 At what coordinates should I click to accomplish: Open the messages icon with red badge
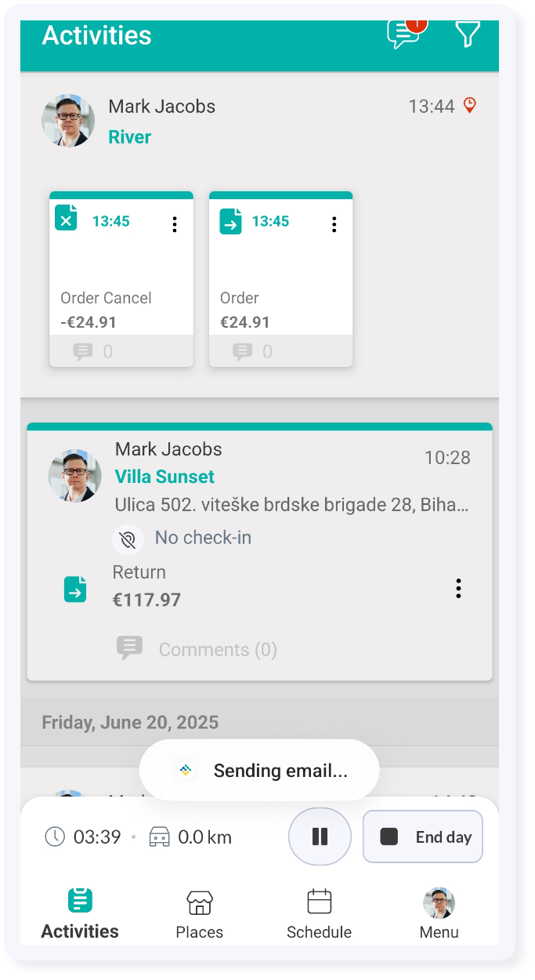click(406, 33)
